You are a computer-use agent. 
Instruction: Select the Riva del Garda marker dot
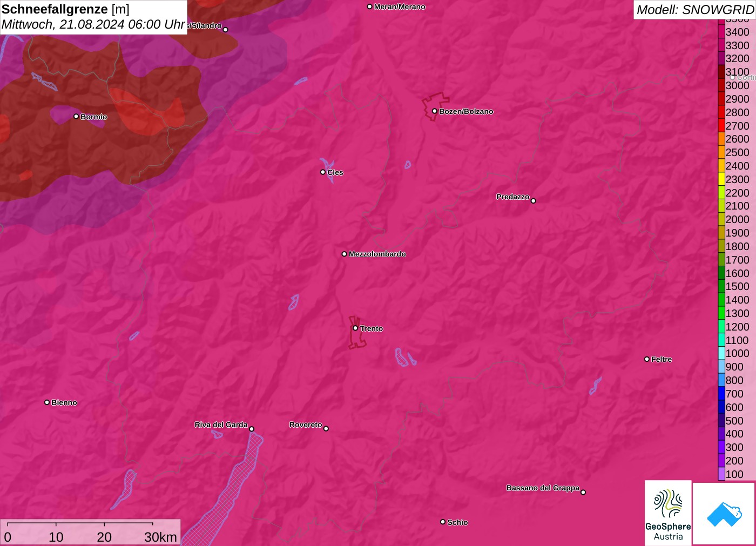tap(252, 429)
